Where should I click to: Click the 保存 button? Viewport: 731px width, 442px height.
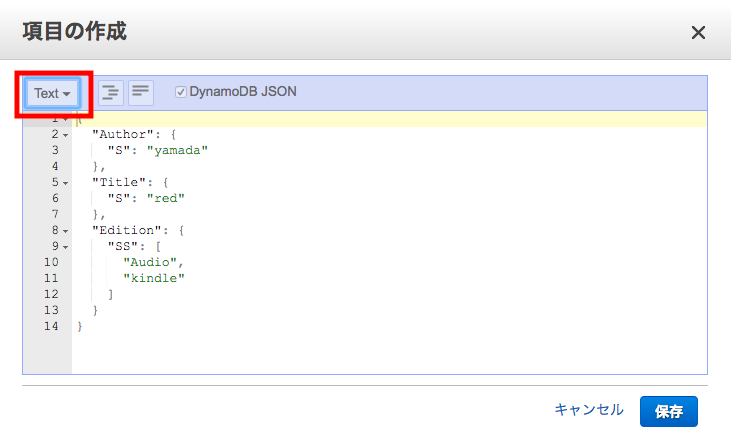669,411
